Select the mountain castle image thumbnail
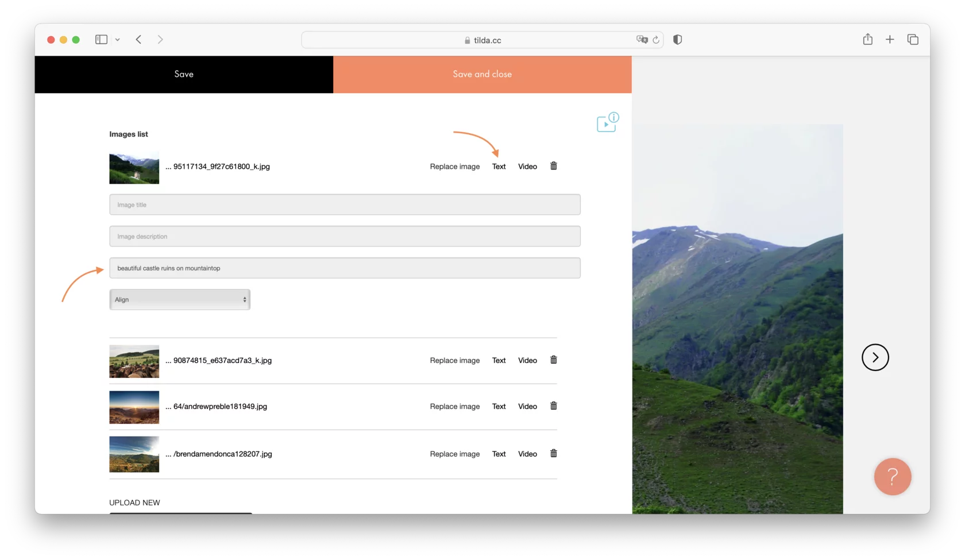Screen dimensions: 965x560 tap(134, 168)
